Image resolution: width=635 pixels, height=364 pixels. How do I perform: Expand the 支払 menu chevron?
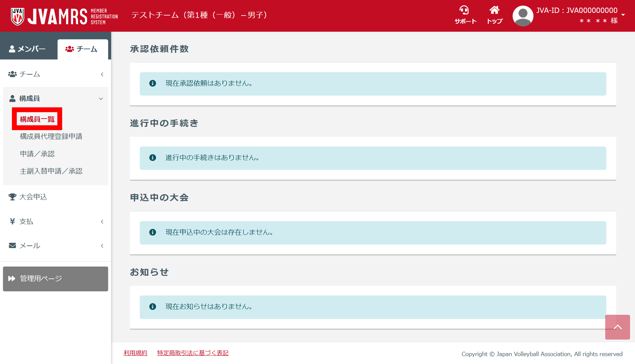click(x=102, y=222)
